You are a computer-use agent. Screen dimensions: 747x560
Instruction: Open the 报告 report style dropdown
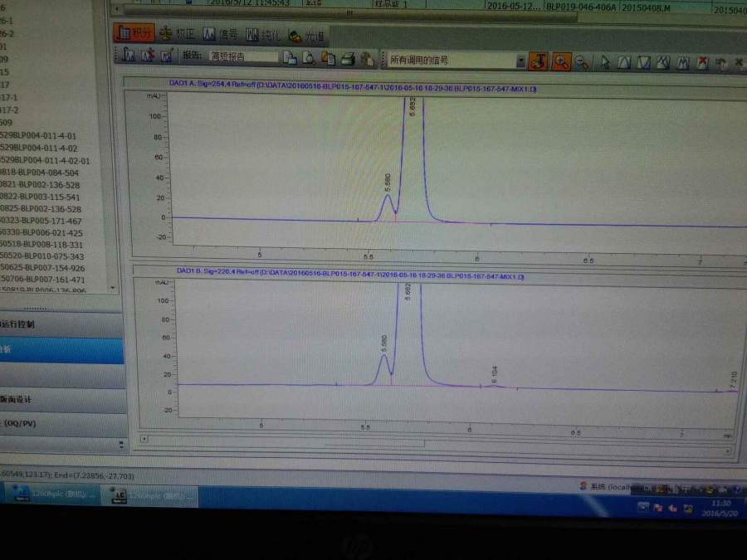[243, 56]
